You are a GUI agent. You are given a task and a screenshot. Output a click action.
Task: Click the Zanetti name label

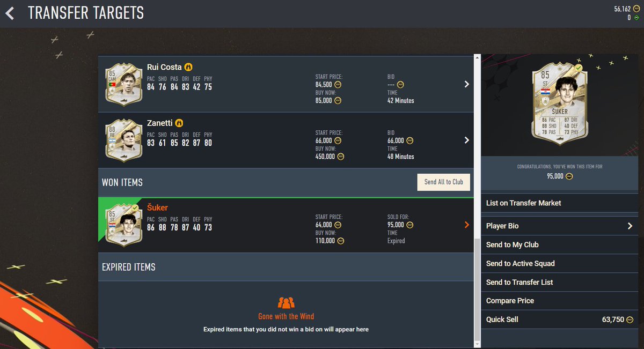pos(160,123)
